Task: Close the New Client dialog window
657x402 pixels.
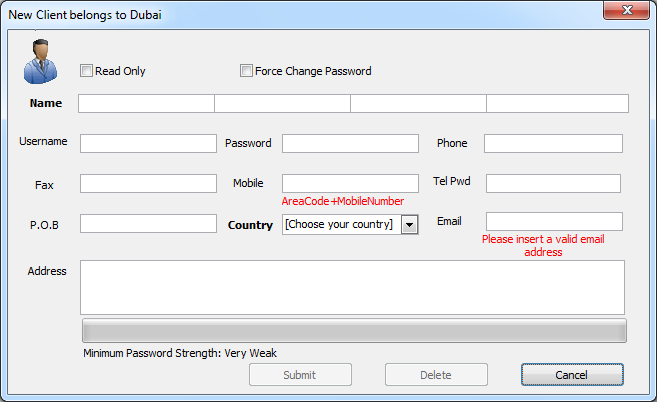Action: pyautogui.click(x=626, y=10)
